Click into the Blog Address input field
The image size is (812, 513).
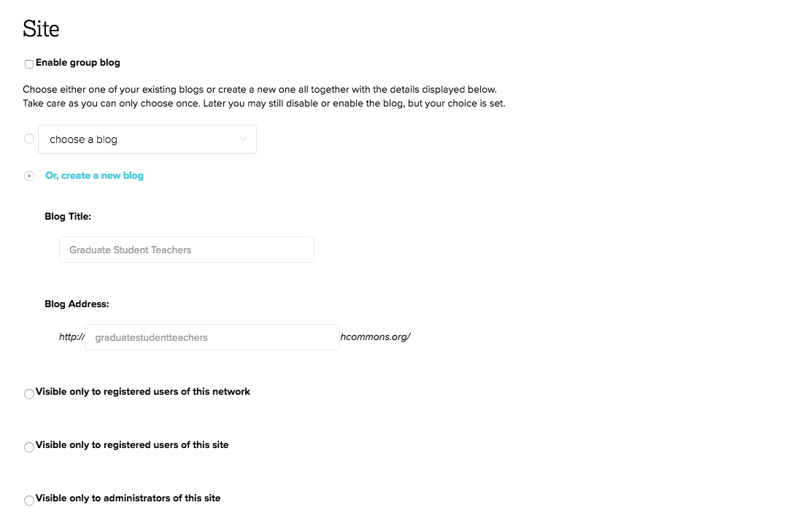click(x=212, y=337)
